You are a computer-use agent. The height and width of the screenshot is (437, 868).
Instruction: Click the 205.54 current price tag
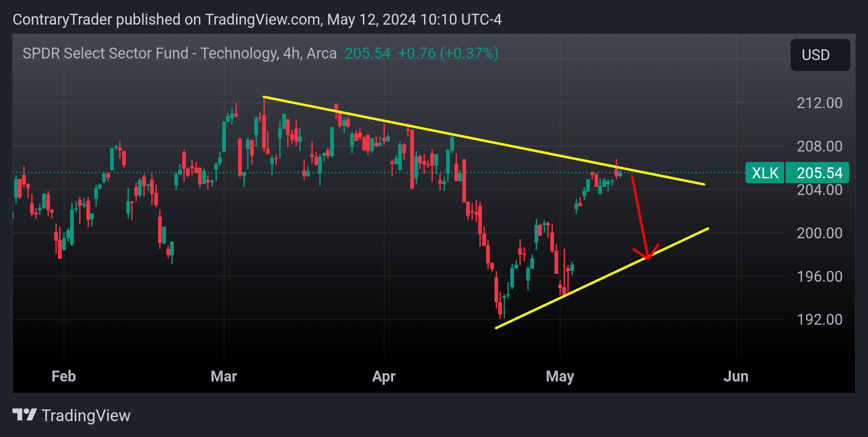pos(817,173)
